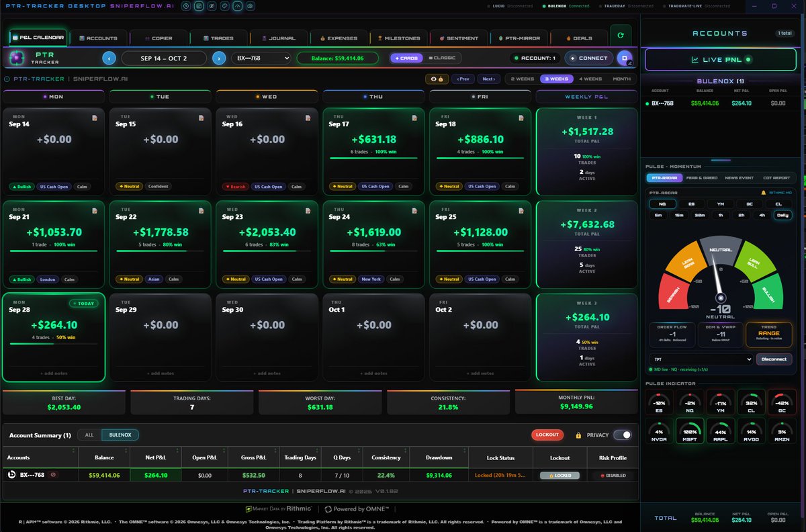Image resolution: width=806 pixels, height=532 pixels.
Task: Click the eye-slash icon in title bar
Action: pyautogui.click(x=212, y=5)
